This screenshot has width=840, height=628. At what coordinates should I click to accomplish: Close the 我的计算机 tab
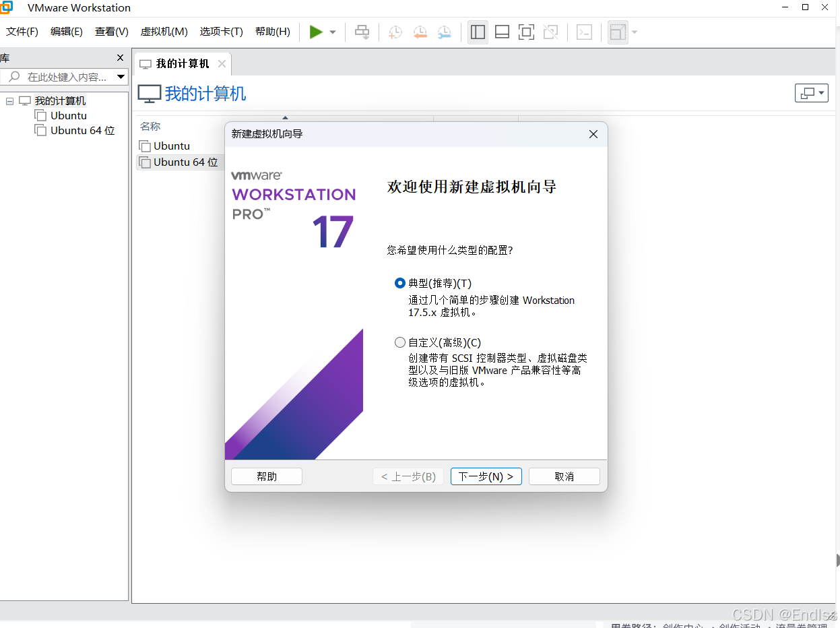point(222,64)
